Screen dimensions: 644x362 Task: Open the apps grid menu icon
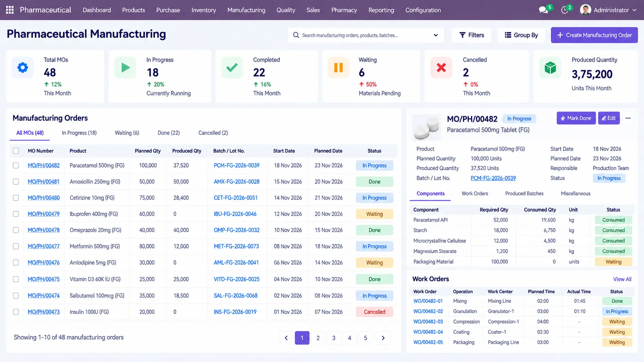10,10
